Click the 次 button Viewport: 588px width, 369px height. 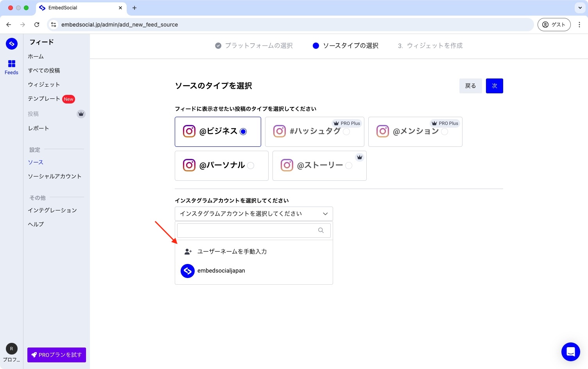(x=495, y=86)
